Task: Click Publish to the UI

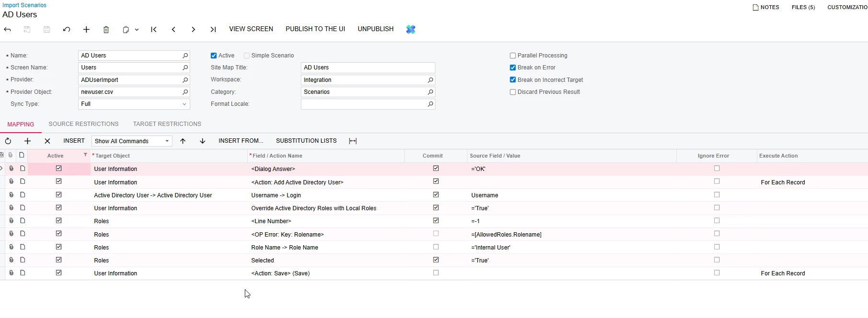Action: click(315, 29)
